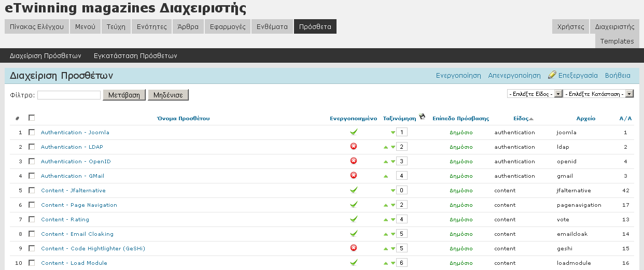The height and width of the screenshot is (270, 644).
Task: Sort by Επίπεδο Πρόσβασης column header
Action: coord(461,118)
